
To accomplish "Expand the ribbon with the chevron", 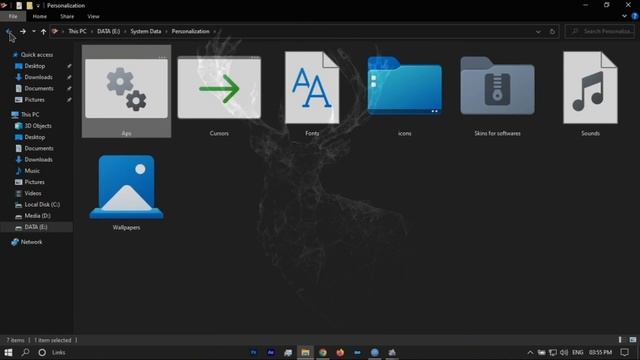I will pyautogui.click(x=624, y=16).
